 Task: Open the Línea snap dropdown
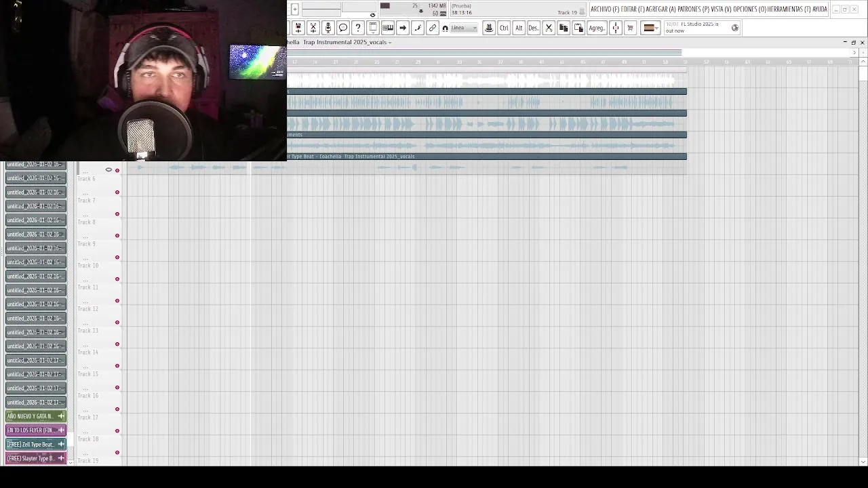464,28
